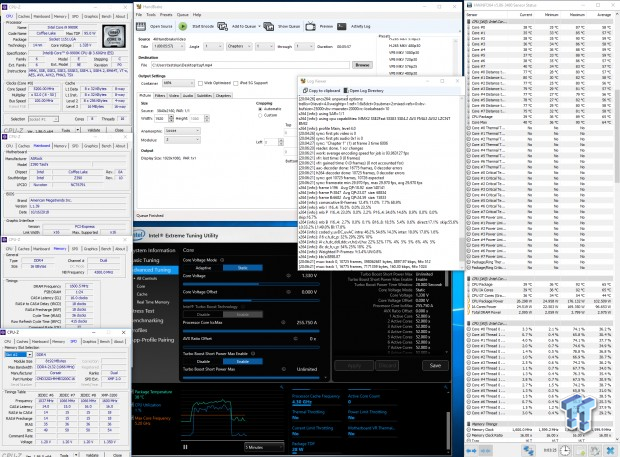The width and height of the screenshot is (620, 457).
Task: Open the Container MP4 dropdown
Action: (x=178, y=83)
